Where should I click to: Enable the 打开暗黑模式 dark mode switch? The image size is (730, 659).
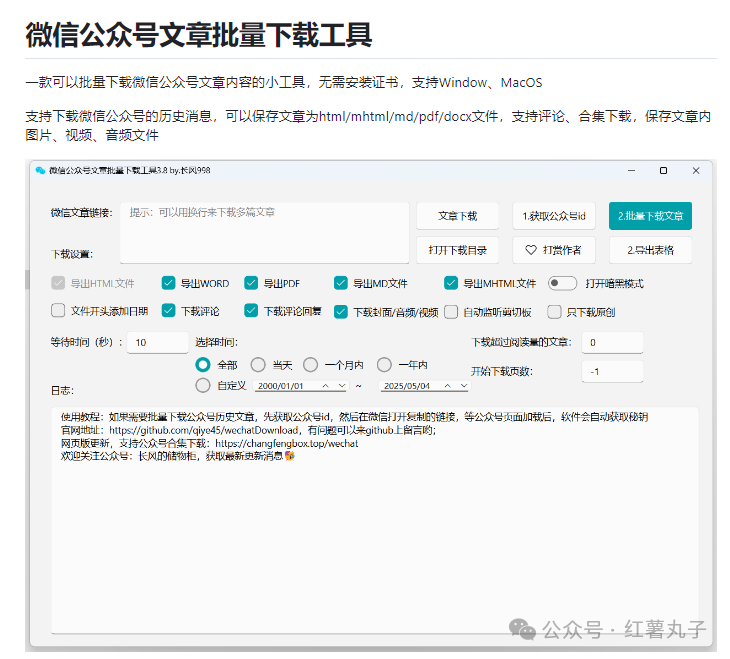pos(562,283)
